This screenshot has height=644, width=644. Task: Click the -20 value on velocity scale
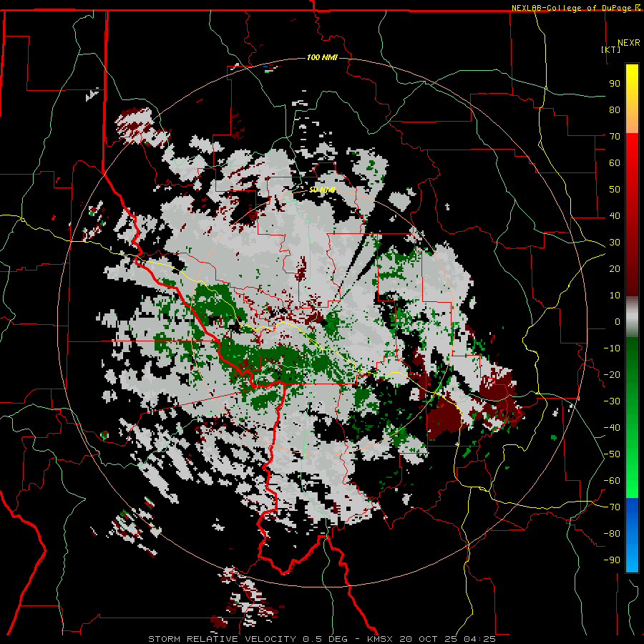(612, 375)
